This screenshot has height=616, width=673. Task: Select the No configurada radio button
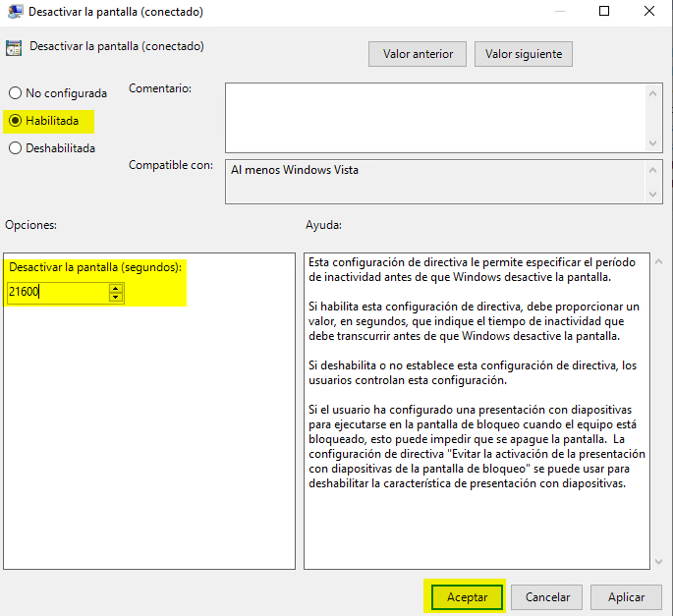coord(15,93)
